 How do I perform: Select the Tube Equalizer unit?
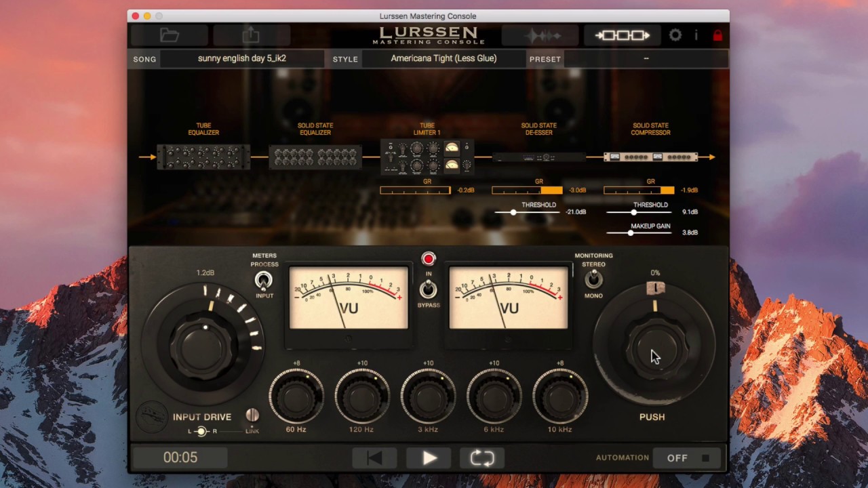click(x=203, y=157)
